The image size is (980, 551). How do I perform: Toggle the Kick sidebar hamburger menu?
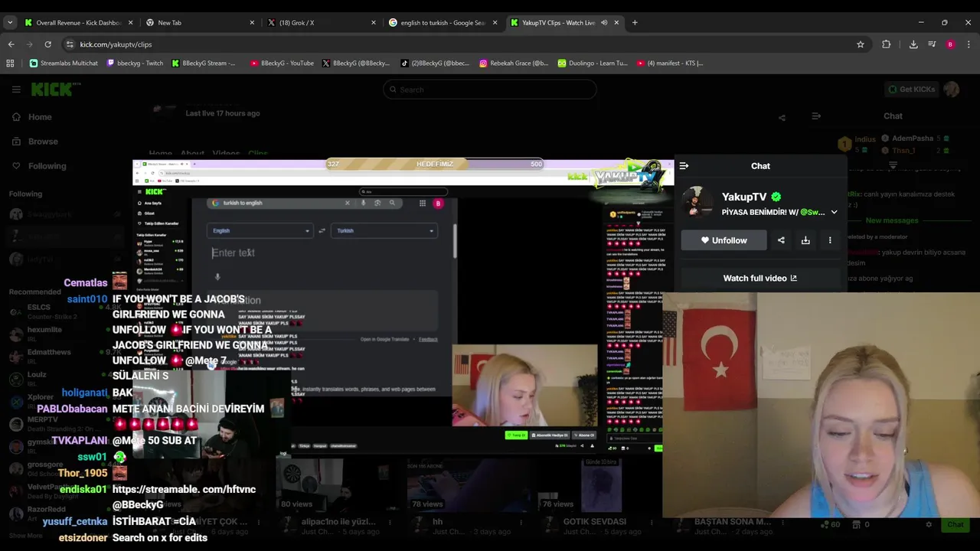click(x=16, y=90)
